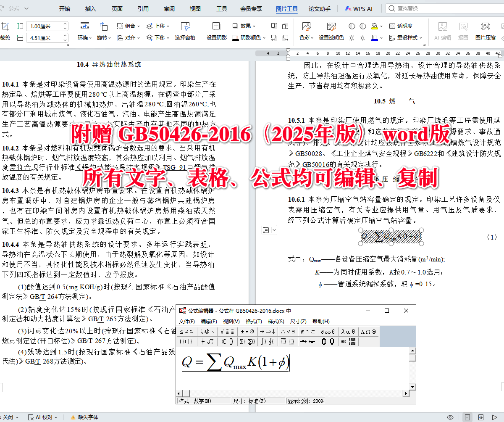This screenshot has width=504, height=422.
Task: Open arrow symbols palette (→⇔↓) in equation editor
Action: [268, 332]
